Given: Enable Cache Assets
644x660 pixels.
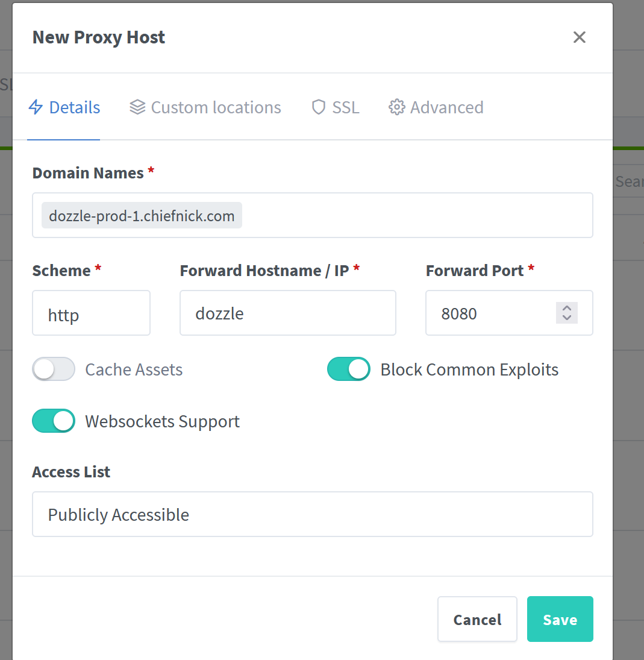Looking at the screenshot, I should coord(53,369).
